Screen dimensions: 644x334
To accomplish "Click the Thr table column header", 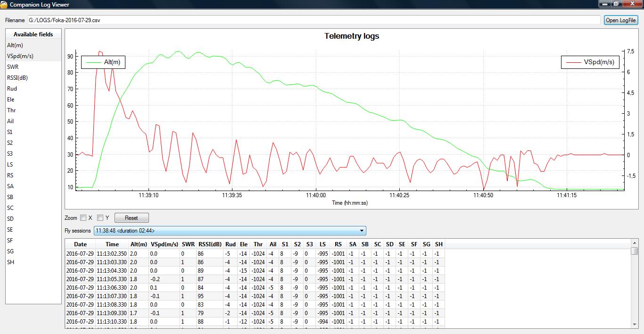I will pos(258,244).
